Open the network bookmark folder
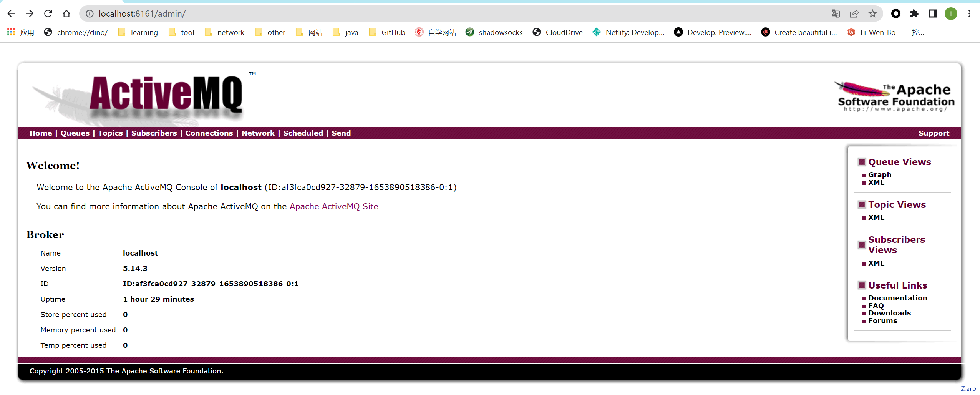 [224, 32]
